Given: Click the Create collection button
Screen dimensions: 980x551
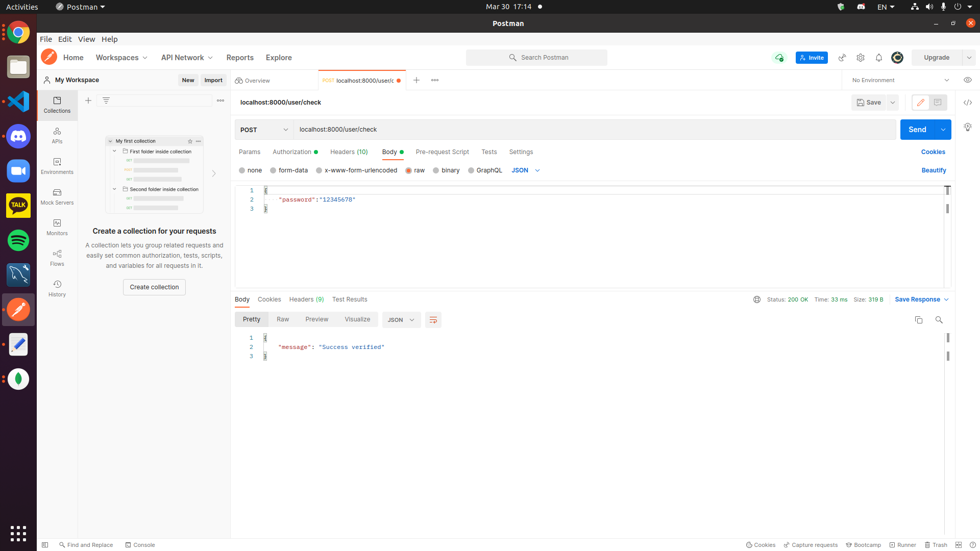Looking at the screenshot, I should (x=154, y=287).
